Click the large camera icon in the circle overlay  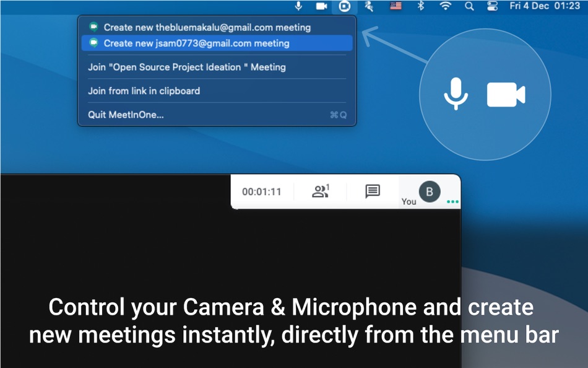(x=508, y=94)
